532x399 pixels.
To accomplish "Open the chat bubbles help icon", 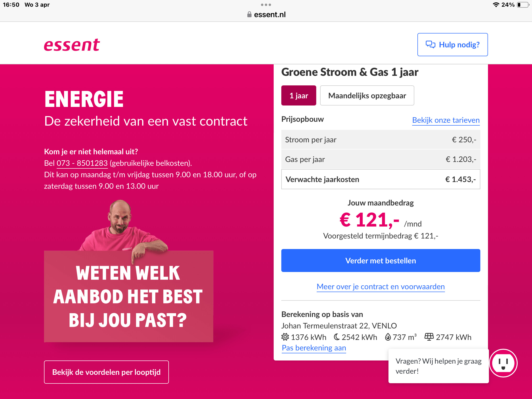I will [x=430, y=45].
